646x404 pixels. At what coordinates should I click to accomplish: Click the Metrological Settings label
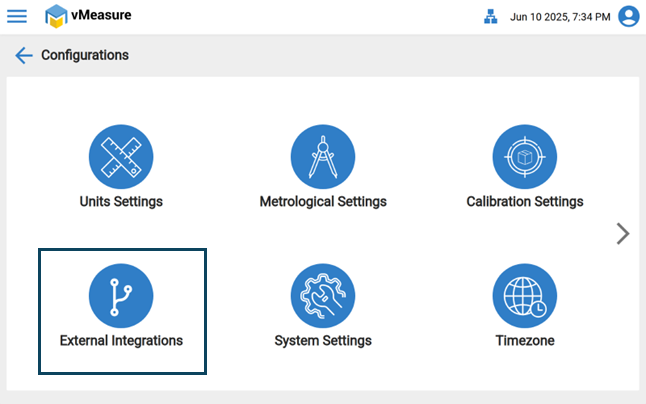[322, 202]
